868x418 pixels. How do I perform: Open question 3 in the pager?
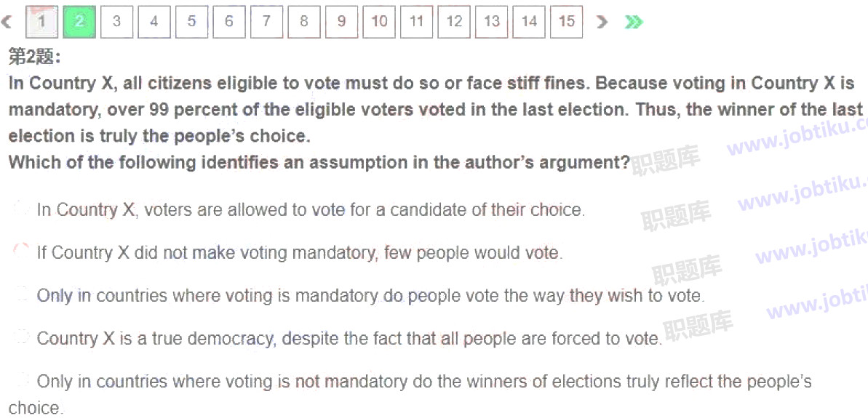pos(117,22)
